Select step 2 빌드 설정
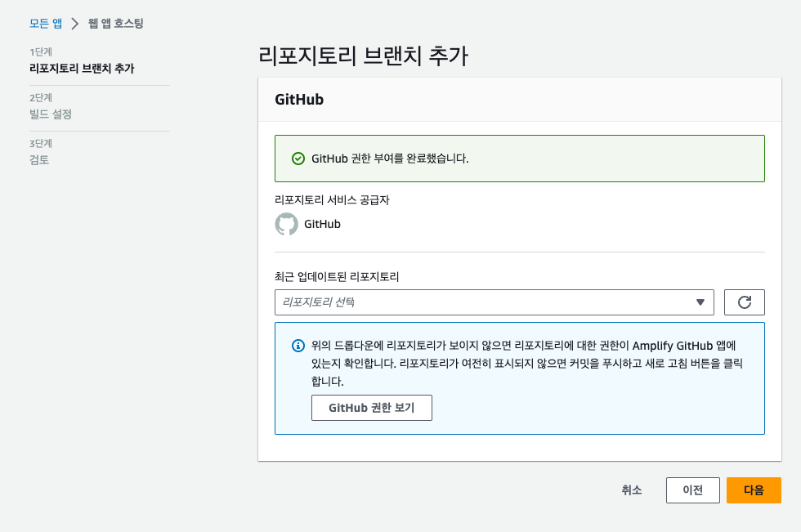The height and width of the screenshot is (532, 801). (51, 114)
